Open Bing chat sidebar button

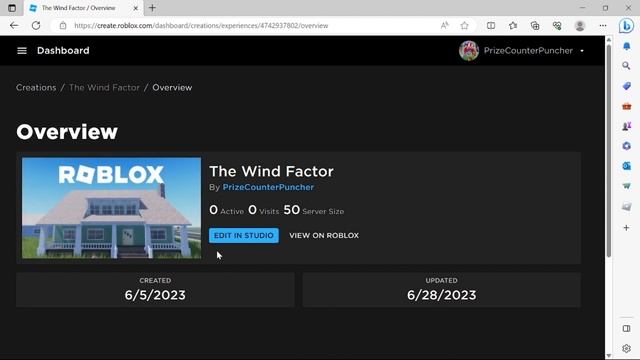click(x=626, y=26)
